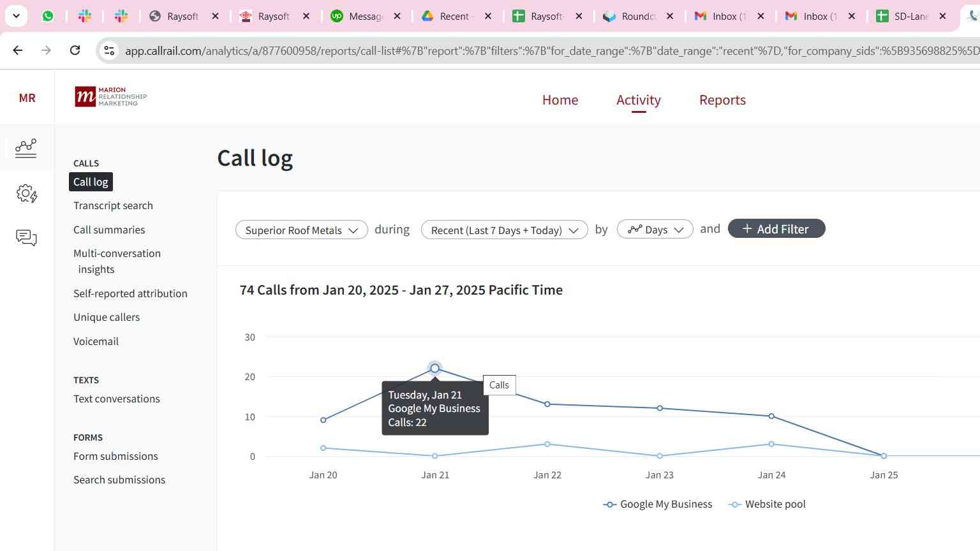Open the tab search dropdown arrow
The image size is (980, 551).
[x=16, y=16]
